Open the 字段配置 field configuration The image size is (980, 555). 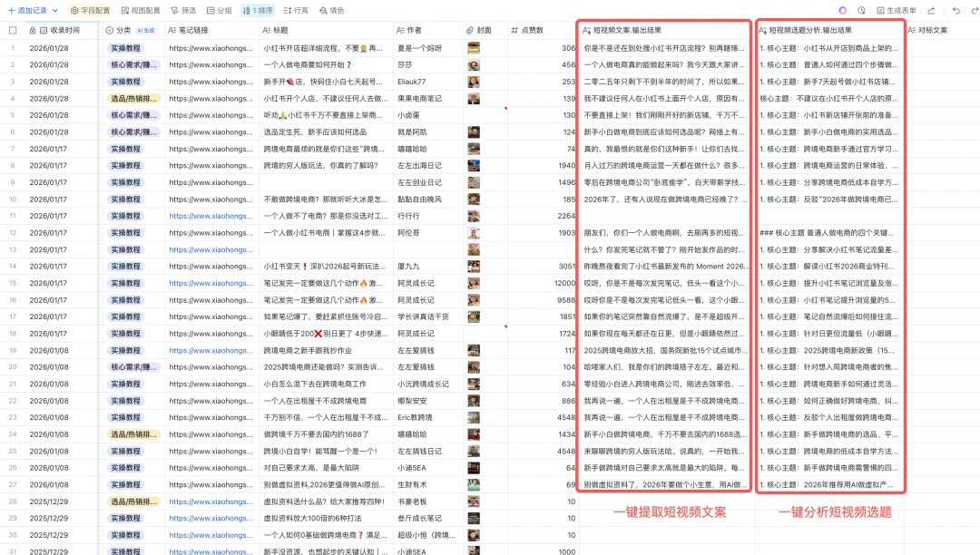91,10
